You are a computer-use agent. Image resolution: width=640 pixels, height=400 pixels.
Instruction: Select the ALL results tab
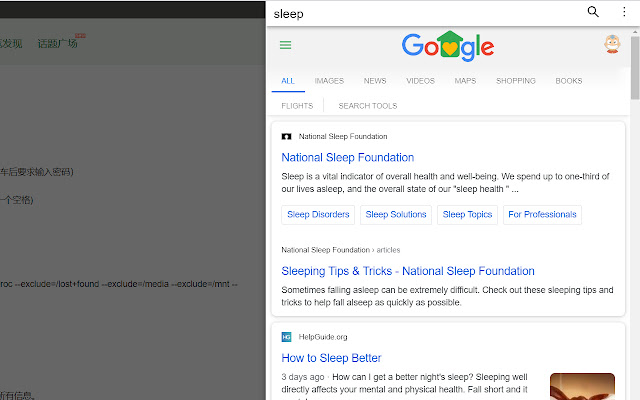288,81
